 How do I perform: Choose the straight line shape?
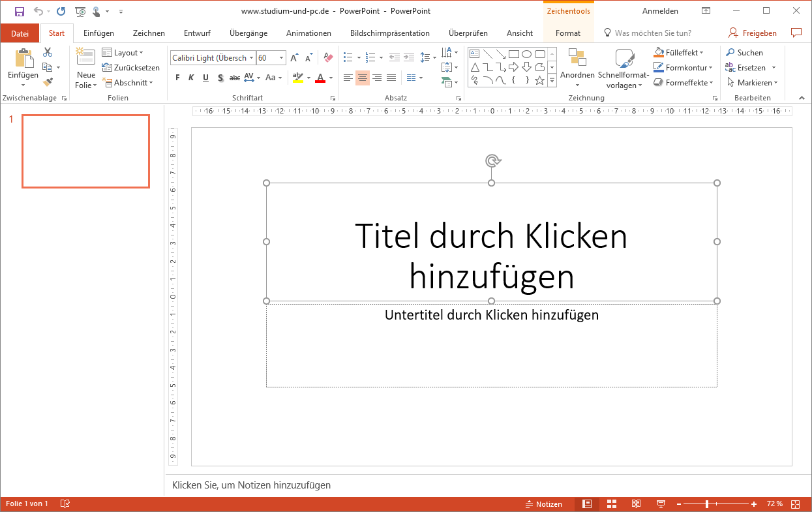(x=487, y=53)
